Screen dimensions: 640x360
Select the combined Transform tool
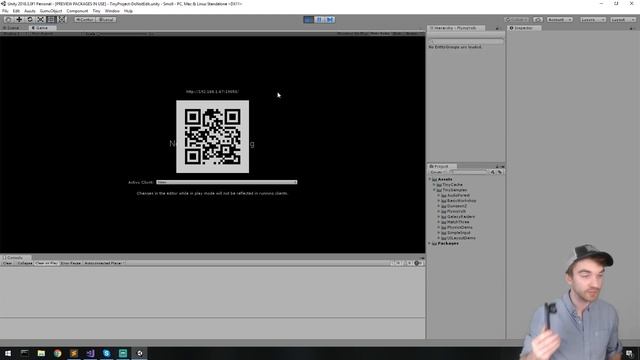tap(61, 20)
